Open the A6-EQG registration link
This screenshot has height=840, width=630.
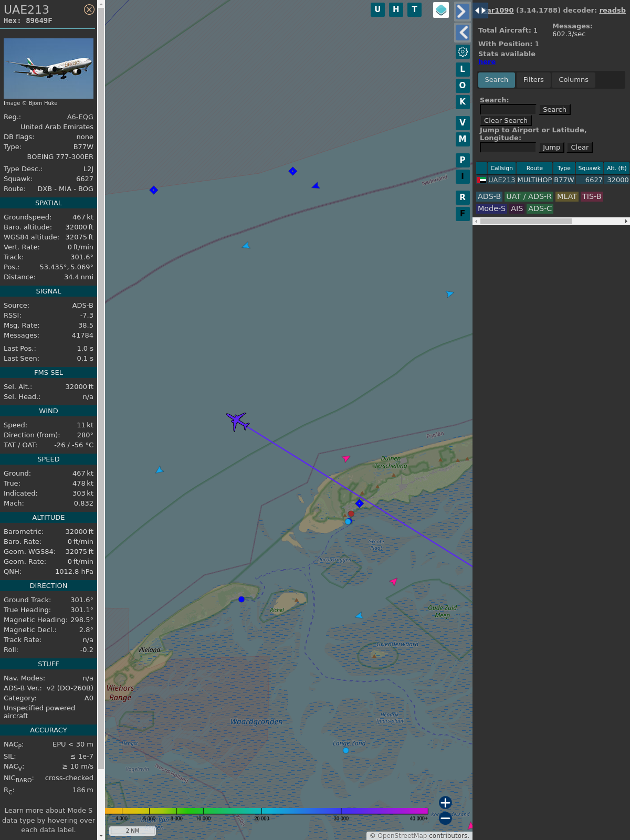(80, 117)
